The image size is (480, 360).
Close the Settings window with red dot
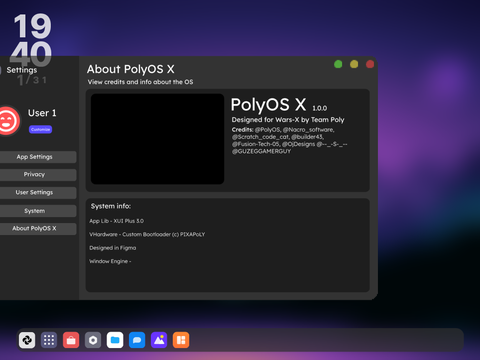[x=370, y=64]
